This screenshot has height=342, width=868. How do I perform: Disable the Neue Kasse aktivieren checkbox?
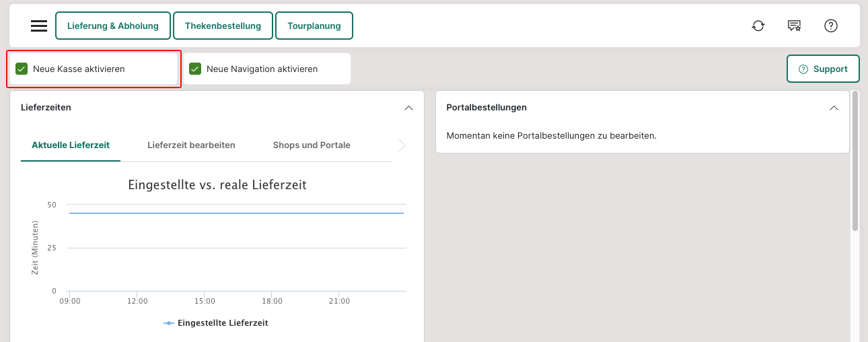point(22,69)
